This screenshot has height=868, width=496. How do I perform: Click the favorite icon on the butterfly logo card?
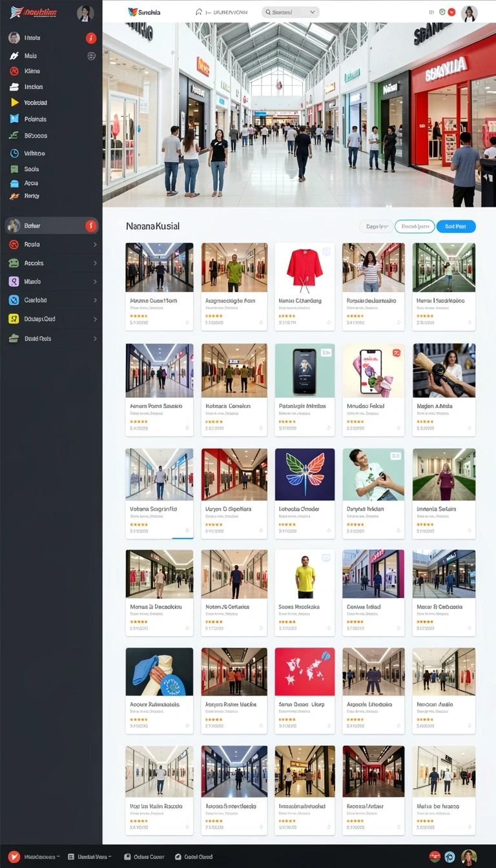329,530
